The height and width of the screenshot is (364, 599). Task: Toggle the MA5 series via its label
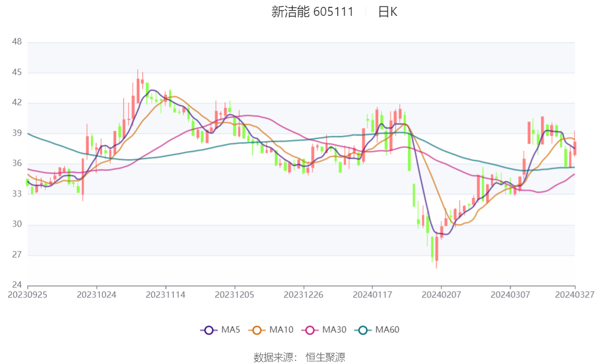[x=230, y=330]
